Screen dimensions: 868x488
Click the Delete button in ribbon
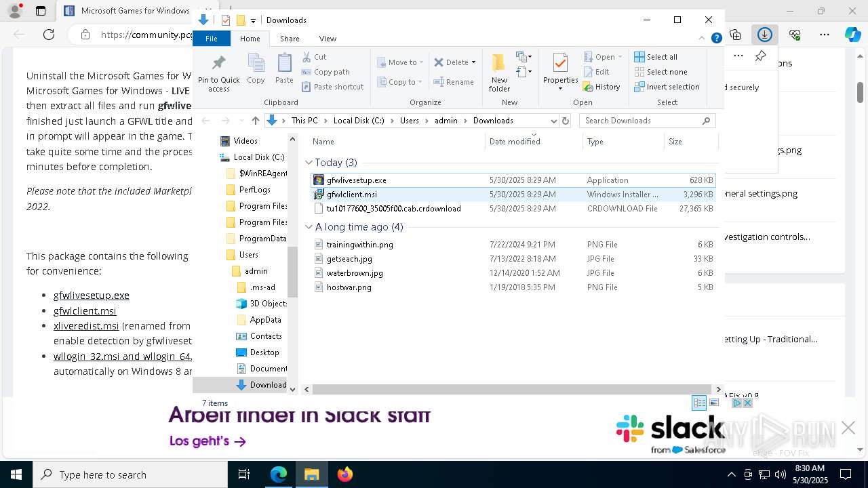pyautogui.click(x=451, y=62)
